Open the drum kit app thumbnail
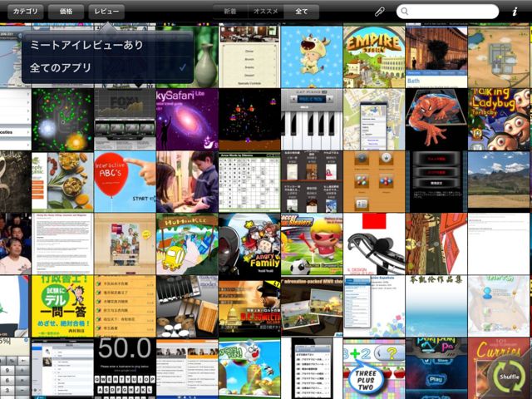The width and height of the screenshot is (532, 399). pyautogui.click(x=187, y=307)
